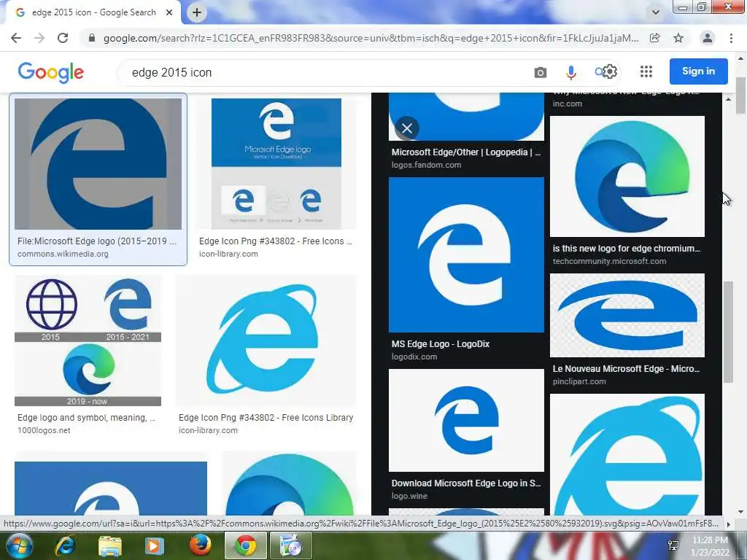This screenshot has height=560, width=747.
Task: Start voice search with the microphone
Action: pyautogui.click(x=570, y=72)
